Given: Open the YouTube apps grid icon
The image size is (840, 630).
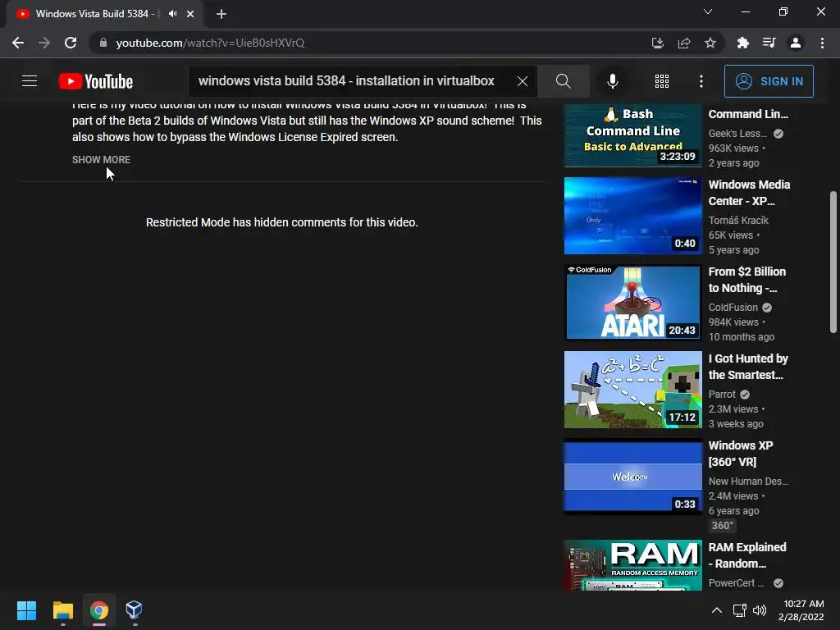Looking at the screenshot, I should click(x=662, y=81).
